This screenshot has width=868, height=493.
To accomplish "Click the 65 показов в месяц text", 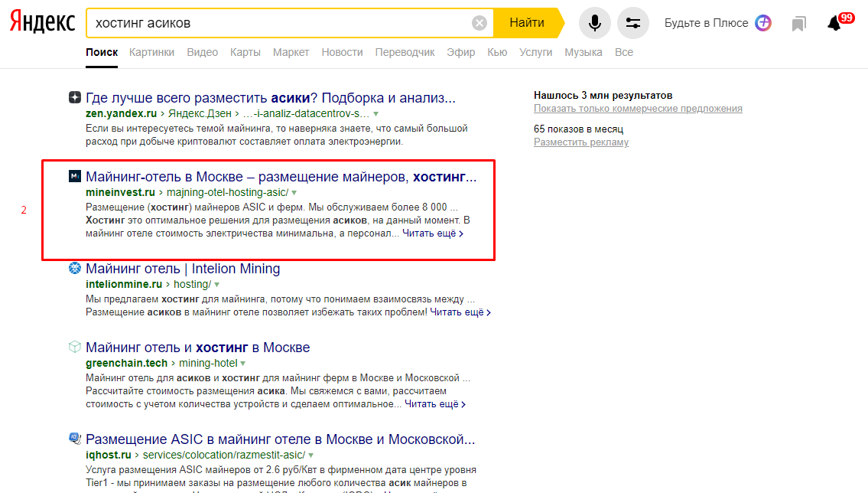I will (x=578, y=129).
